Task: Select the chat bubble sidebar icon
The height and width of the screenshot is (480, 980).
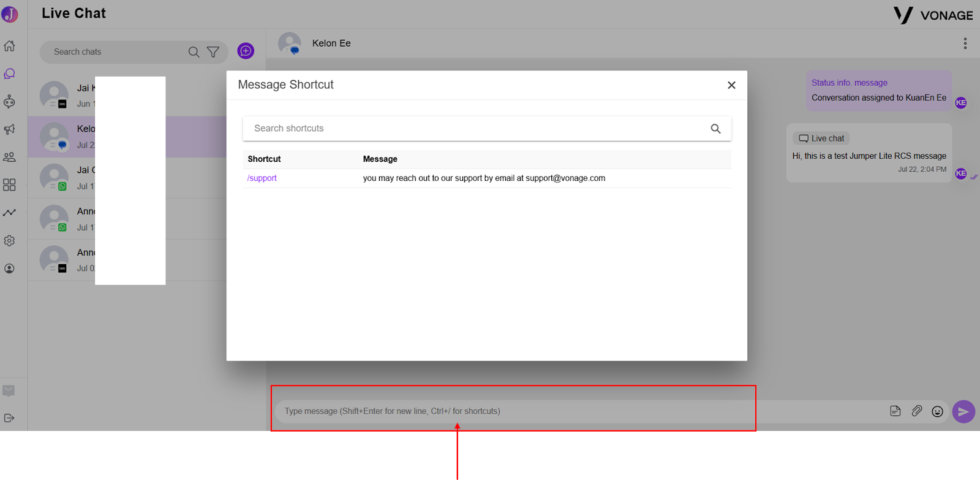Action: [x=9, y=74]
